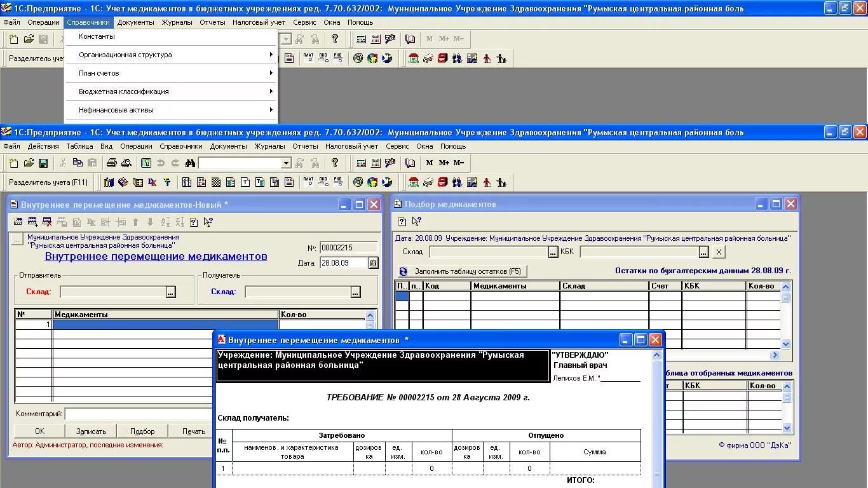Click the question mark Help icon in lower window toolbar
This screenshot has width=868, height=488.
(x=335, y=163)
